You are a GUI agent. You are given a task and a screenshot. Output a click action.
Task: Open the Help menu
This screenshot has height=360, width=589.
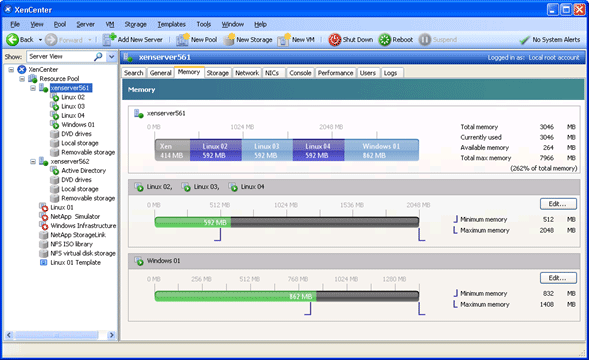pyautogui.click(x=260, y=24)
